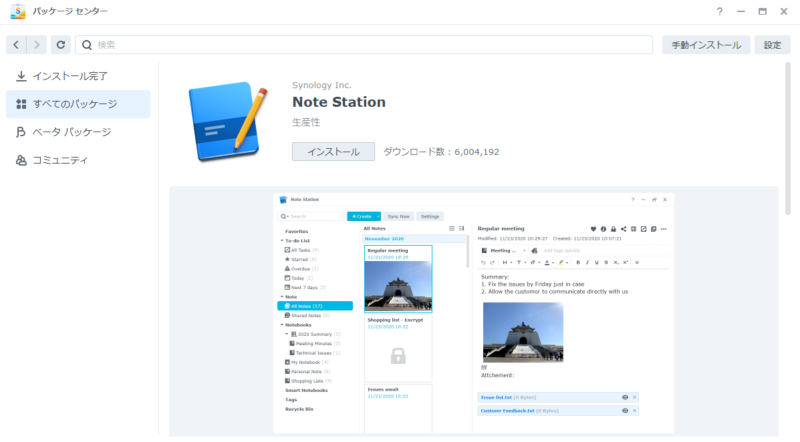Focus the 検索 search field
Screen dimensions: 800x442
pos(364,45)
